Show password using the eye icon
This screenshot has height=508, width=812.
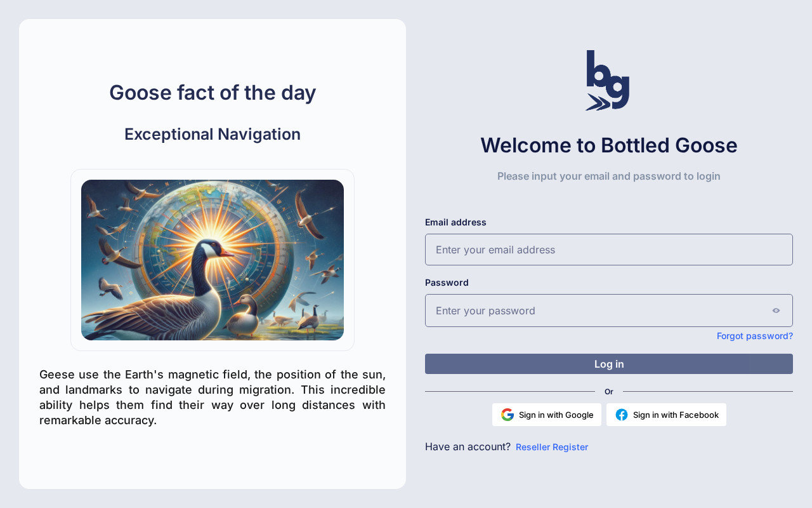click(x=776, y=311)
